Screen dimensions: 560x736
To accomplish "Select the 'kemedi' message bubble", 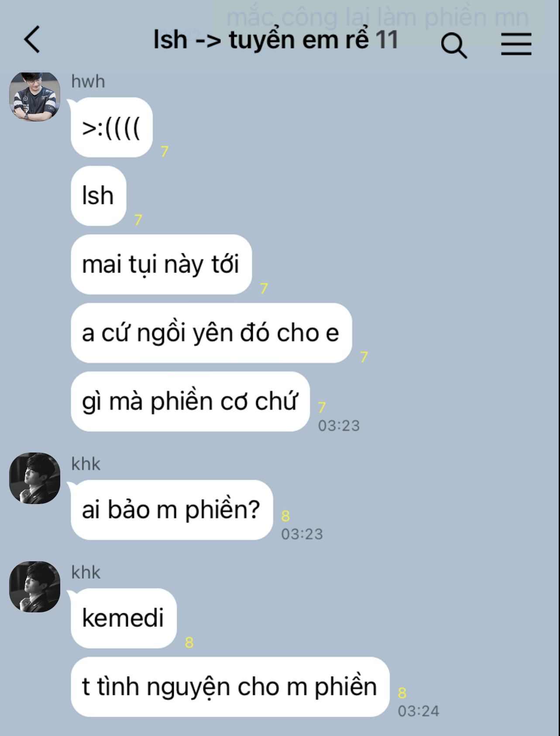I will tap(124, 618).
